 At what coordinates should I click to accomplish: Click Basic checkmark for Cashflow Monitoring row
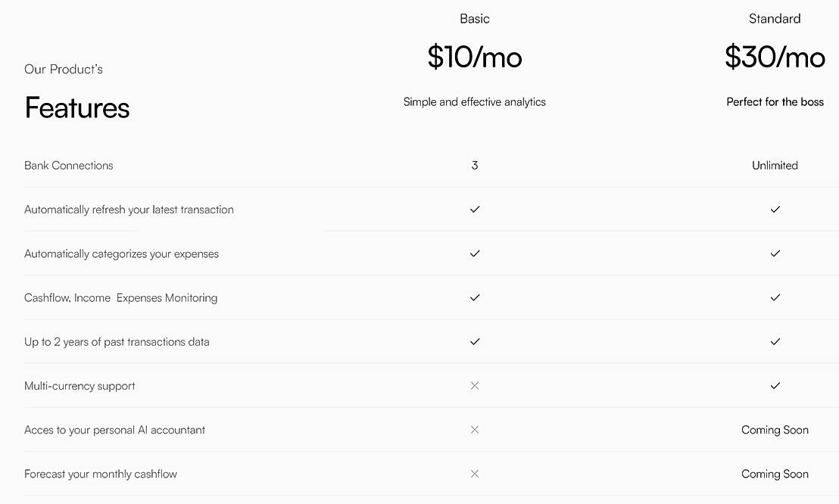[475, 297]
